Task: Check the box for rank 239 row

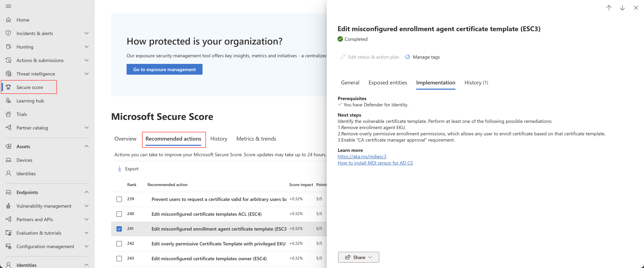Action: tap(119, 199)
